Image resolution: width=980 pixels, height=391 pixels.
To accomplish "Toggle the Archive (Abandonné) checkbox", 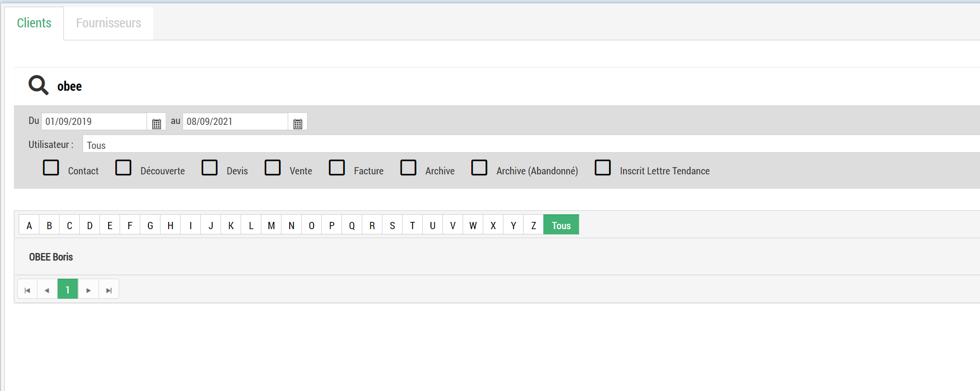I will tap(479, 168).
